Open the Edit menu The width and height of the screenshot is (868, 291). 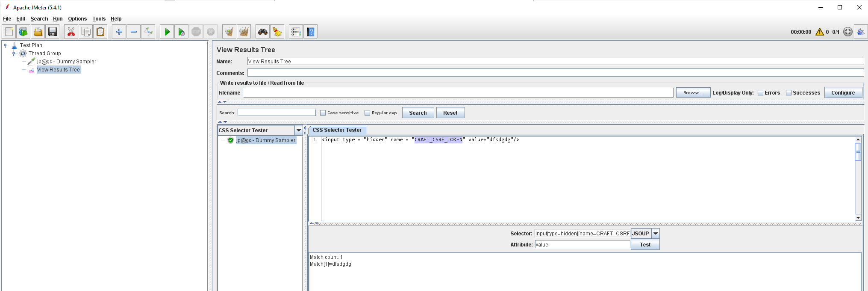click(x=21, y=19)
